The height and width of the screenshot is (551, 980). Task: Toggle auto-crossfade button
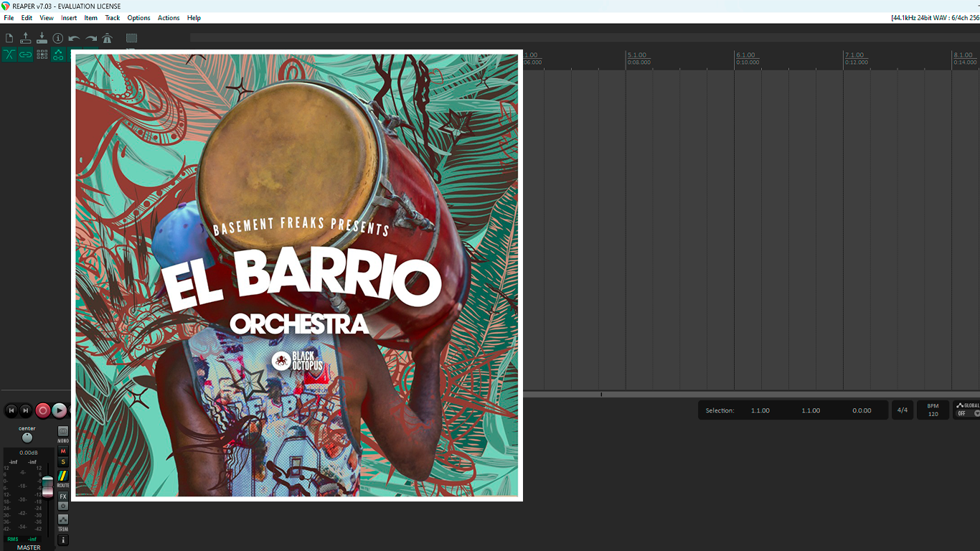click(9, 55)
